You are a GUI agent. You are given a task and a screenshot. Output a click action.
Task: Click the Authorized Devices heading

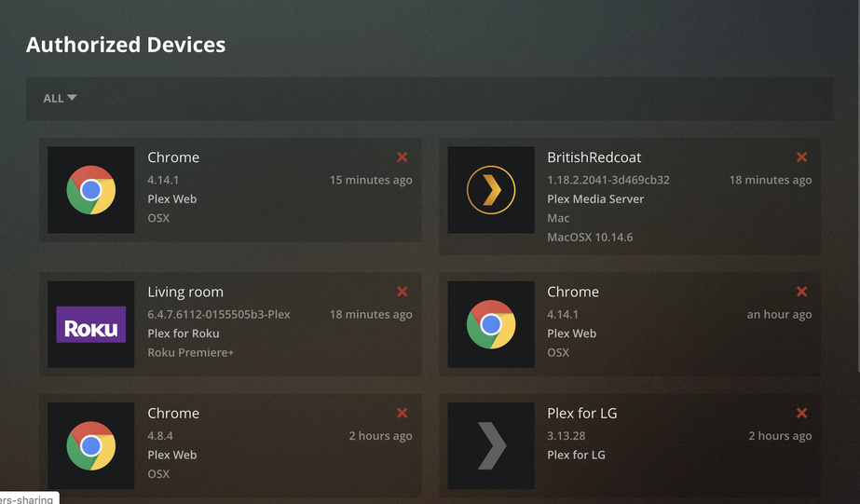tap(126, 45)
